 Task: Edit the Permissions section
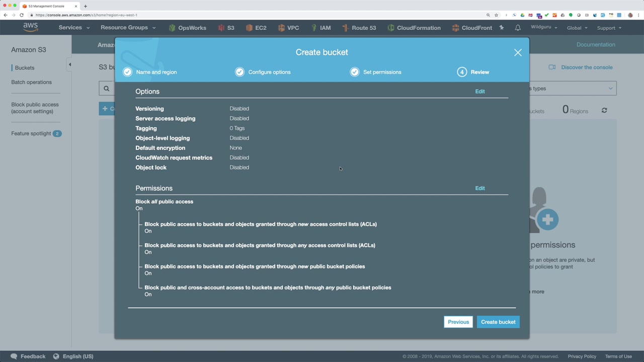(480, 188)
